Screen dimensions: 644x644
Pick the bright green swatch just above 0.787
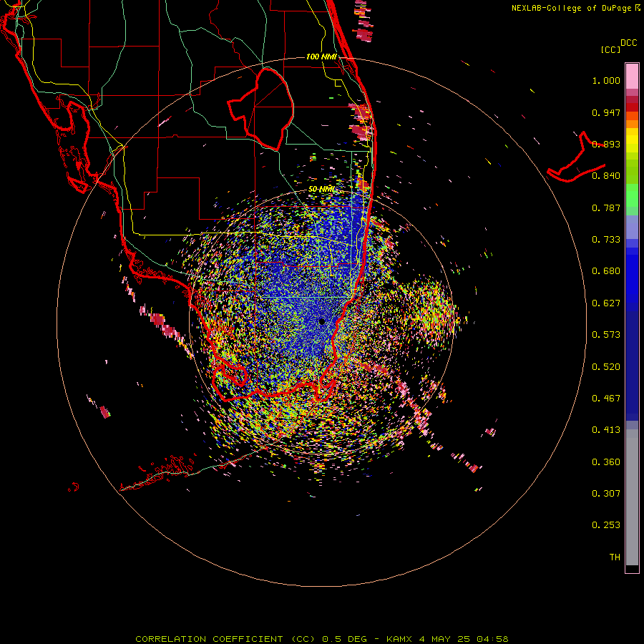(x=632, y=195)
